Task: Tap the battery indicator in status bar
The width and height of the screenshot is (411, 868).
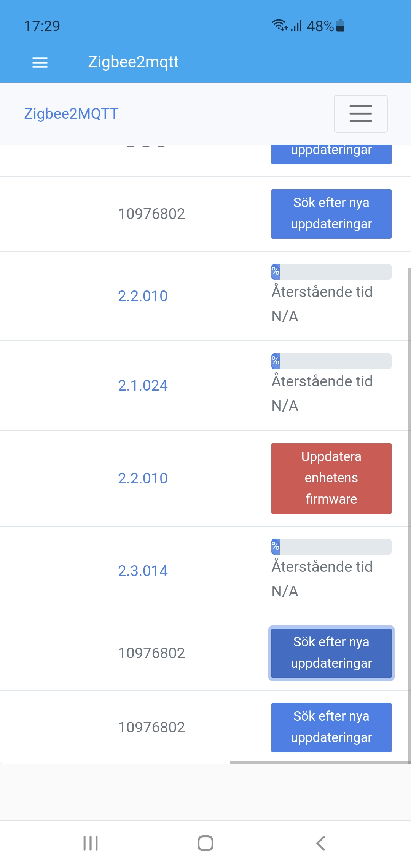Action: pyautogui.click(x=340, y=26)
